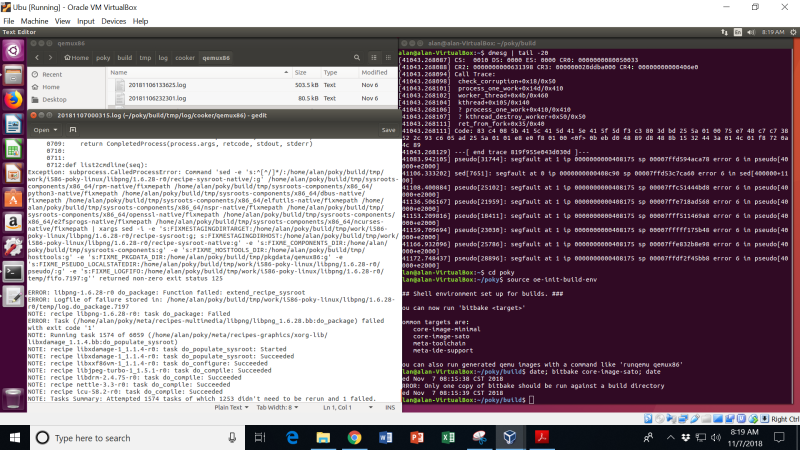Switch Files to list view

point(374,58)
